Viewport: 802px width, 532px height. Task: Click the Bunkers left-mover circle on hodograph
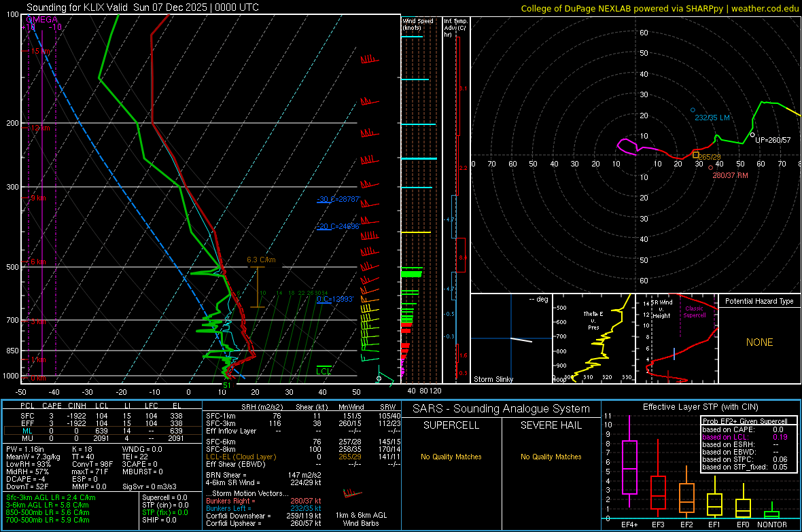(693, 110)
